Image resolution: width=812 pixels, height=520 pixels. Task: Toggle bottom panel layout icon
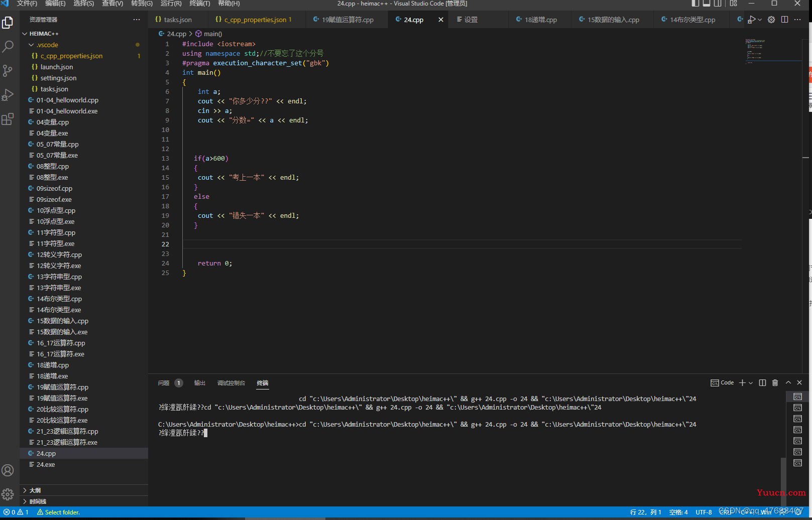(707, 4)
